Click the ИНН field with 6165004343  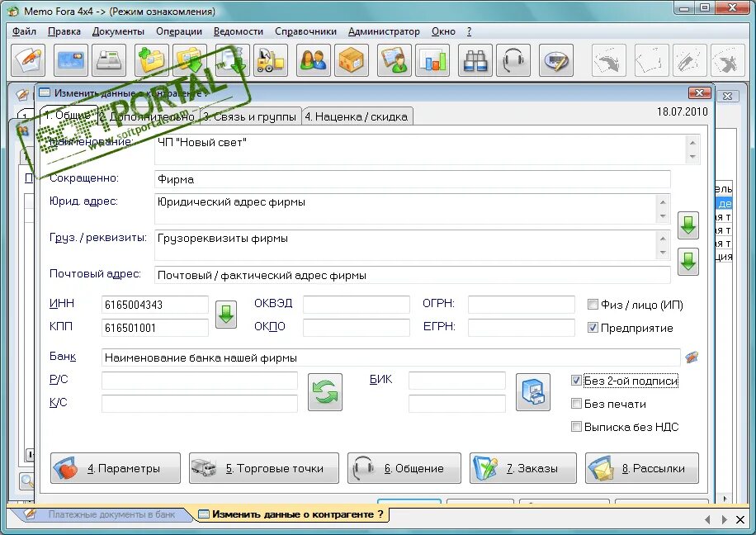[155, 305]
